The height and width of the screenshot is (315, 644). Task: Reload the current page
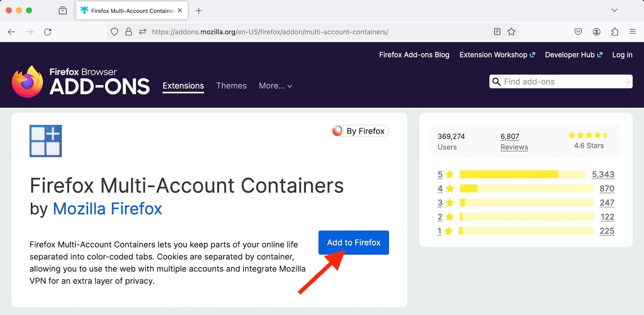point(48,32)
